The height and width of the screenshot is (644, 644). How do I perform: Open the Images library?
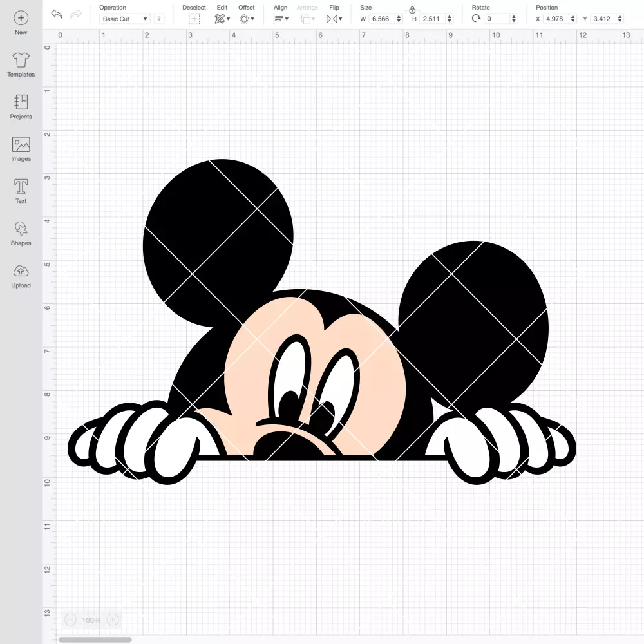(21, 144)
